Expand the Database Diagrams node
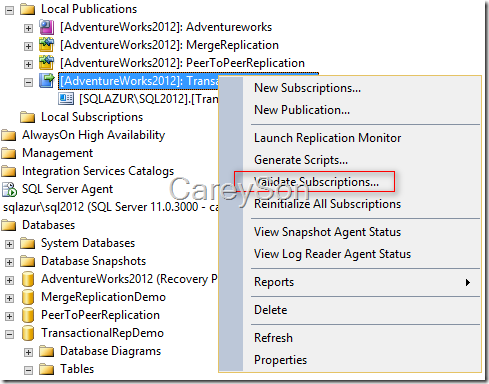 coord(28,352)
